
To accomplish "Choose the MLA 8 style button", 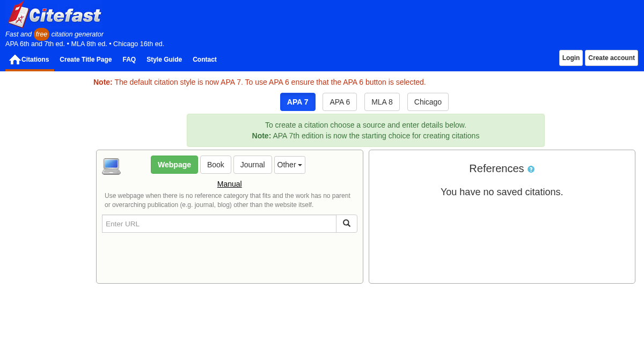I will (x=382, y=102).
